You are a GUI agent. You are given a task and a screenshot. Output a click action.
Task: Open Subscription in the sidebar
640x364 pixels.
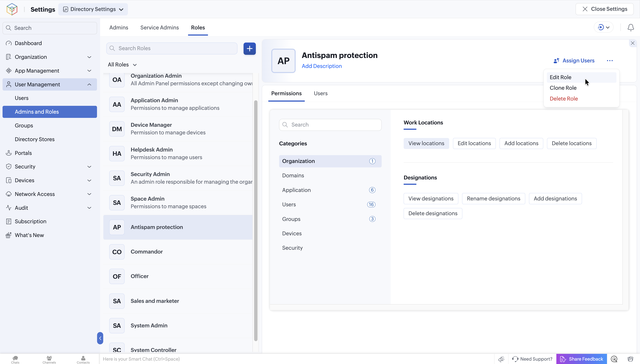50,221
